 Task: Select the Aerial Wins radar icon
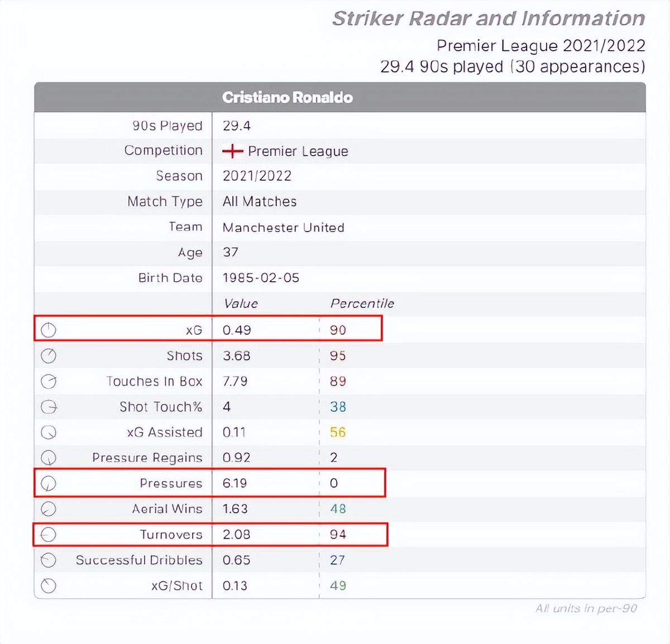[x=49, y=509]
